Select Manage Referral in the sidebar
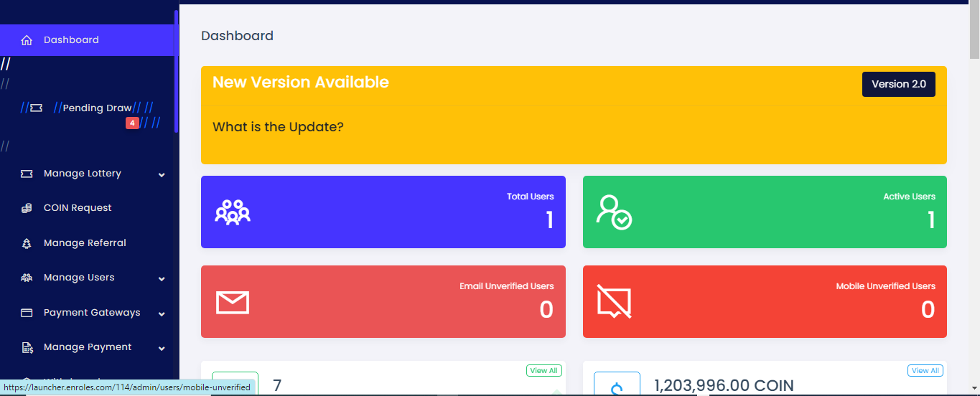 pos(85,243)
